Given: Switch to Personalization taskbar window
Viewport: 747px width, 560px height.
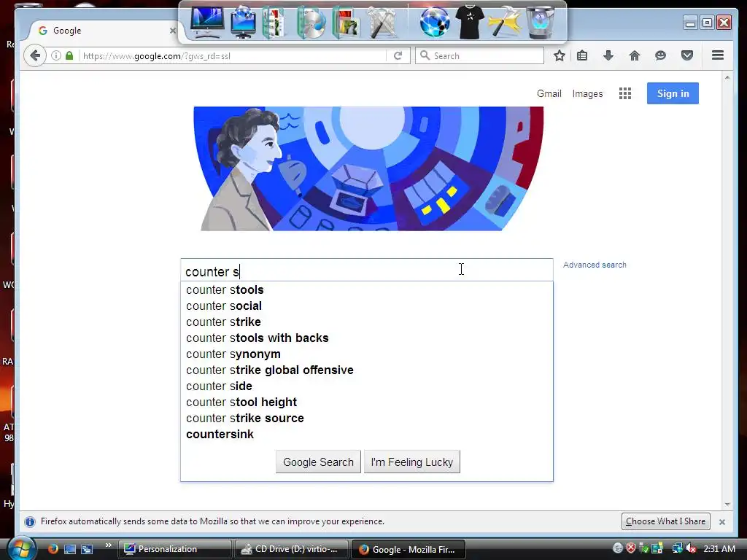Looking at the screenshot, I should (x=175, y=549).
